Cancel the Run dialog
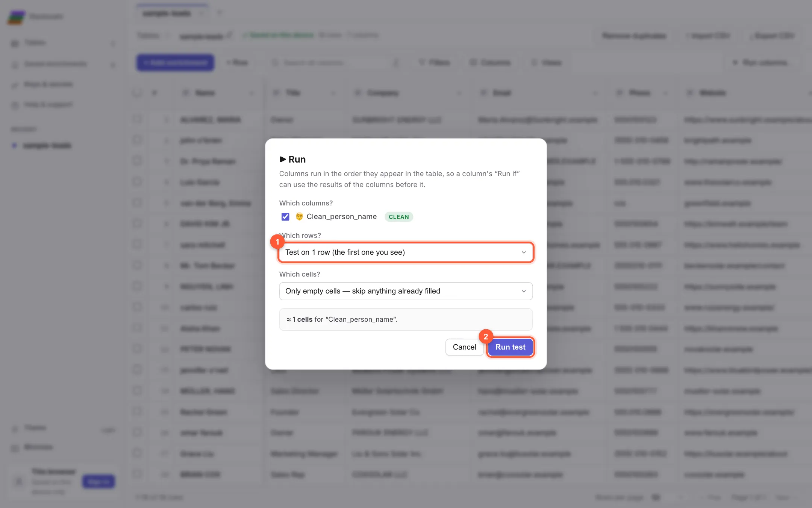Screen dimensions: 812x508 (464, 347)
